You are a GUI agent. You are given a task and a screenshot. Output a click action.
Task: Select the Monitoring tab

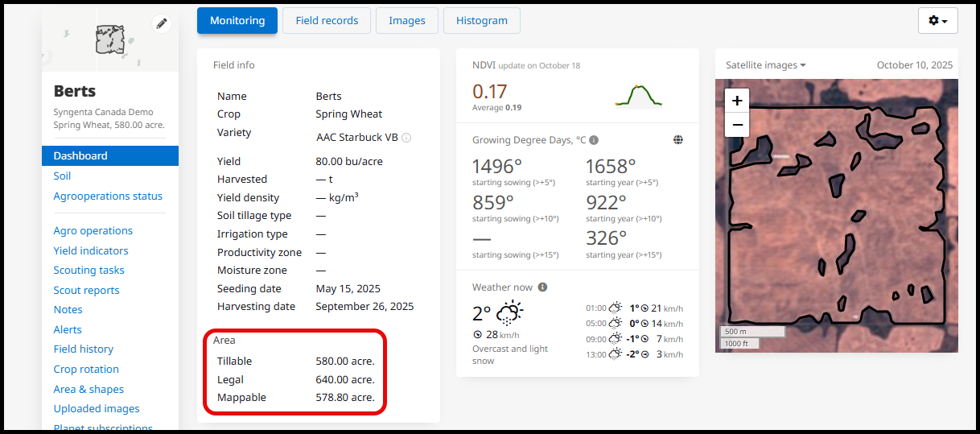tap(237, 21)
